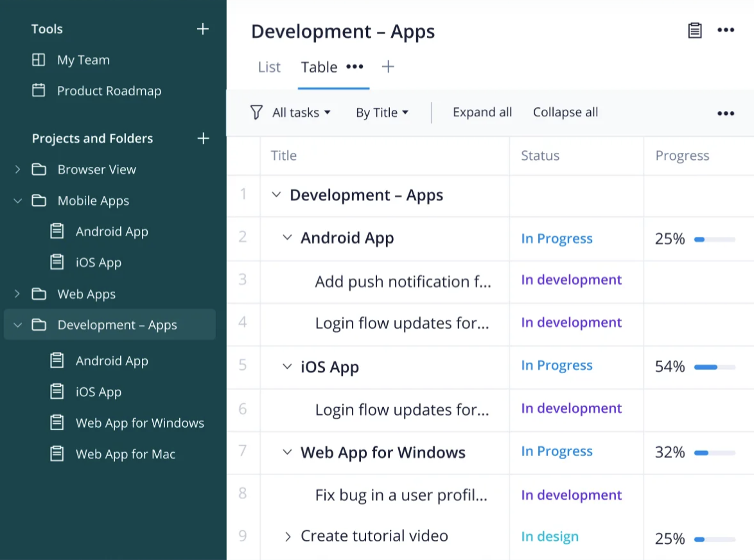Image resolution: width=754 pixels, height=560 pixels.
Task: Collapse the Android App row in the table
Action: (x=287, y=238)
